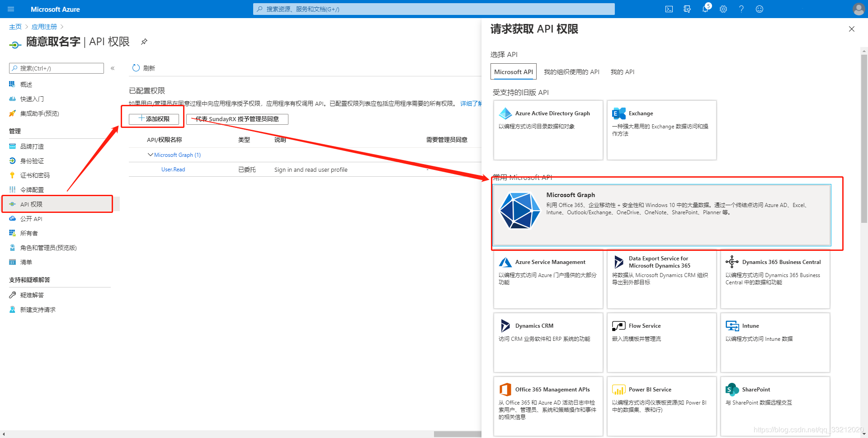Screen dimensions: 868x438
Task: Open the feedback smiley icon
Action: tap(759, 9)
